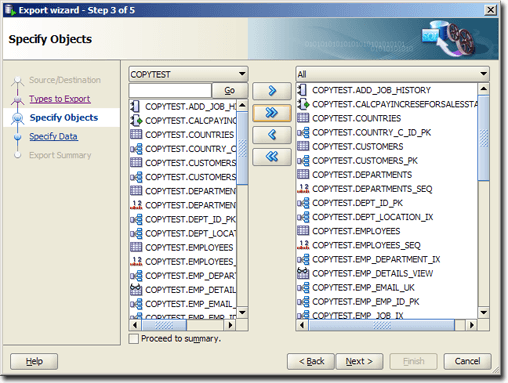Screen dimensions: 508x383
Task: Click index icon of DEPT_ID_PK in right list
Action: point(303,203)
